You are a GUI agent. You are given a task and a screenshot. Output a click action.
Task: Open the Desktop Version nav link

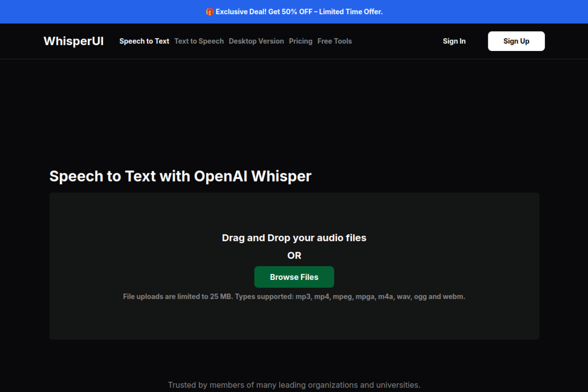pos(256,41)
